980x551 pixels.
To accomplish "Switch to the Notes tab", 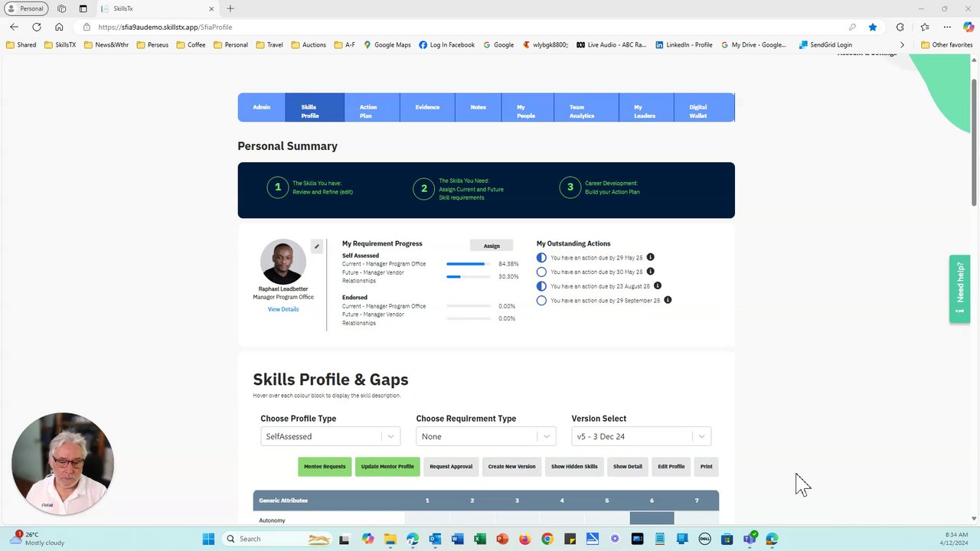I will (x=479, y=107).
